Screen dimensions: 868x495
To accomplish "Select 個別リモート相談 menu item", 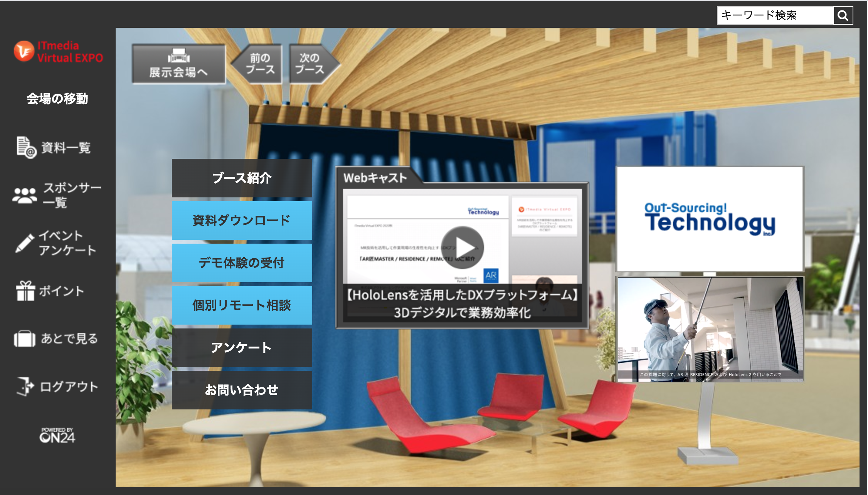I will 242,305.
